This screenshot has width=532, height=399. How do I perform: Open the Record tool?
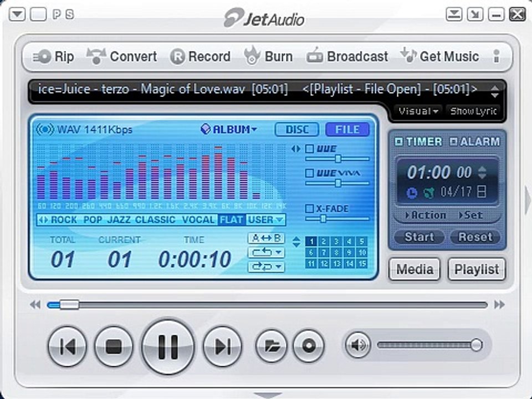[200, 57]
